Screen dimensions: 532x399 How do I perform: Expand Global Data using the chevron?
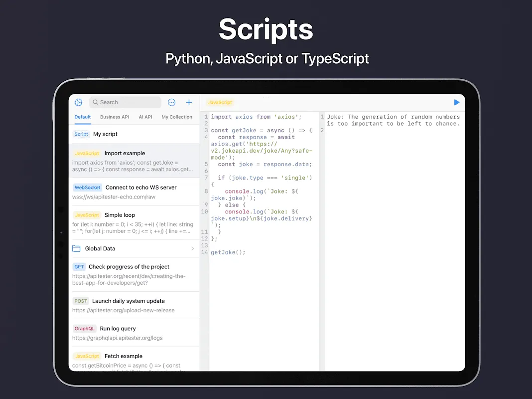pyautogui.click(x=192, y=248)
